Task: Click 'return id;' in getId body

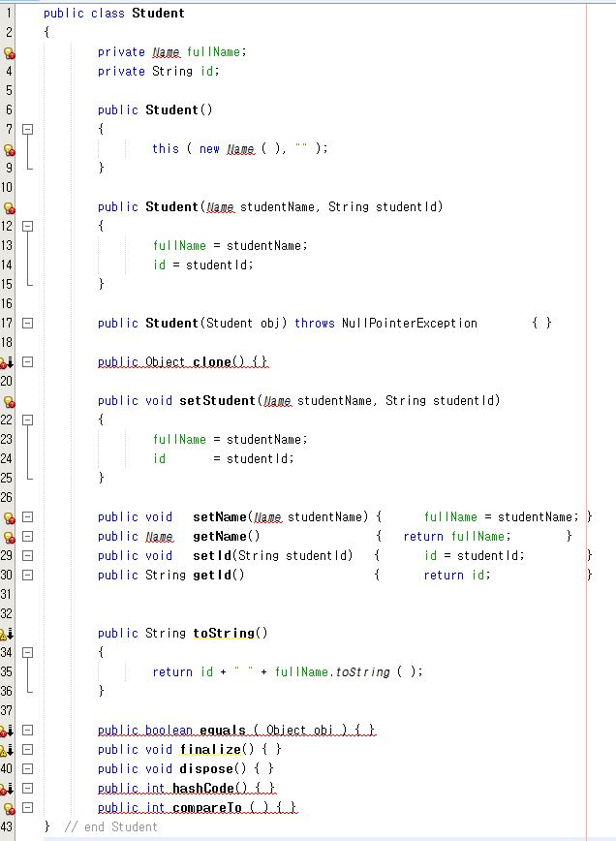Action: (x=457, y=575)
